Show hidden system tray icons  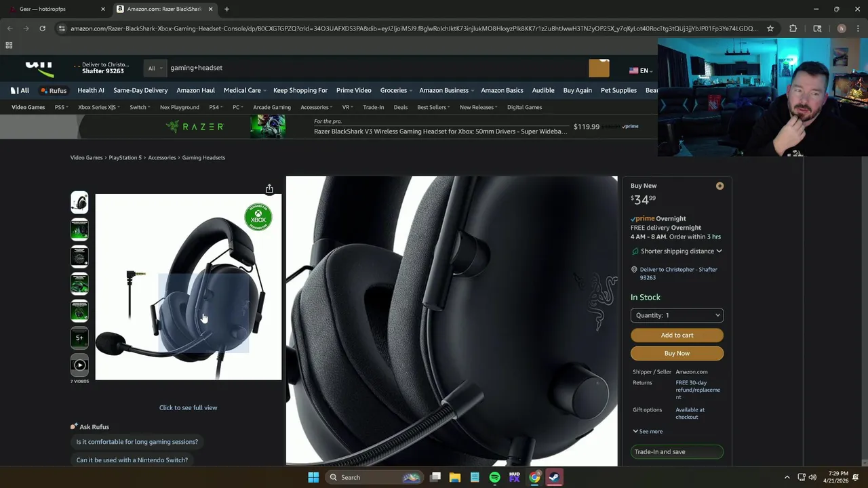coord(787,477)
